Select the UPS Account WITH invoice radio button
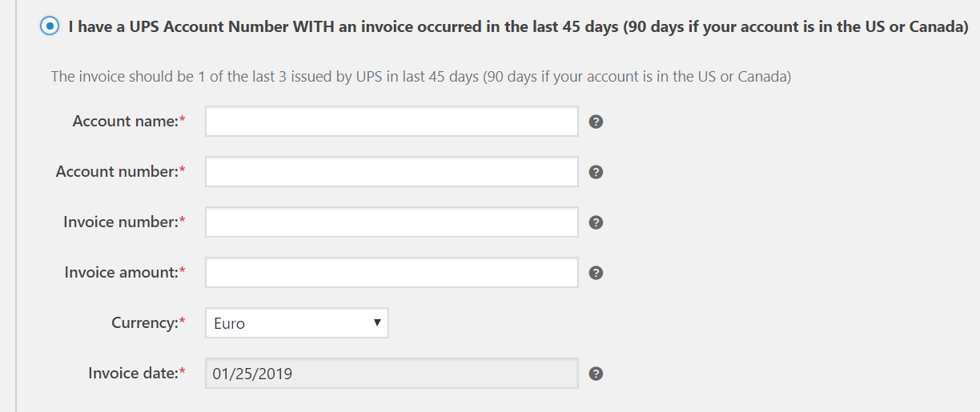The image size is (980, 412). point(50,26)
